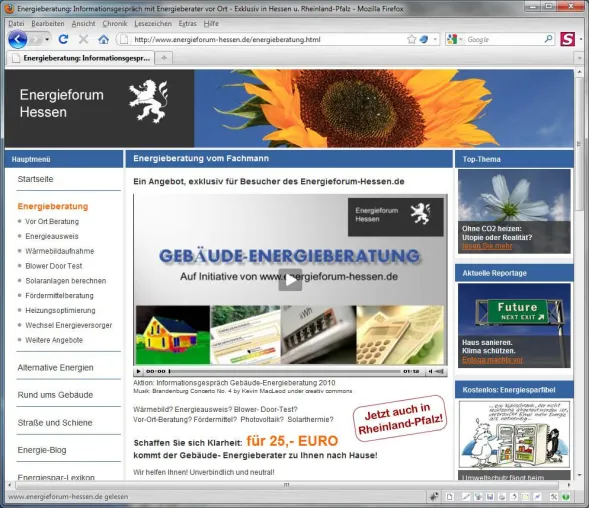
Task: Click the blue globe icon in address bar
Action: (x=424, y=39)
